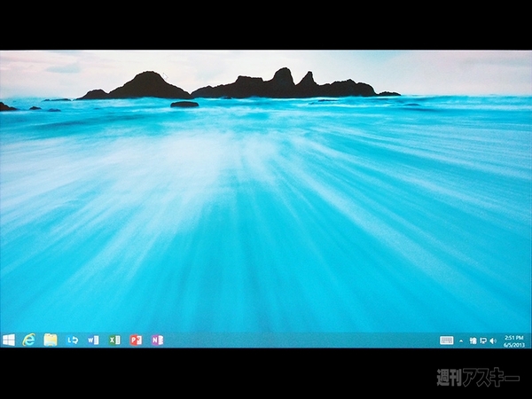
Task: Open Microsoft Word from taskbar
Action: 93,340
